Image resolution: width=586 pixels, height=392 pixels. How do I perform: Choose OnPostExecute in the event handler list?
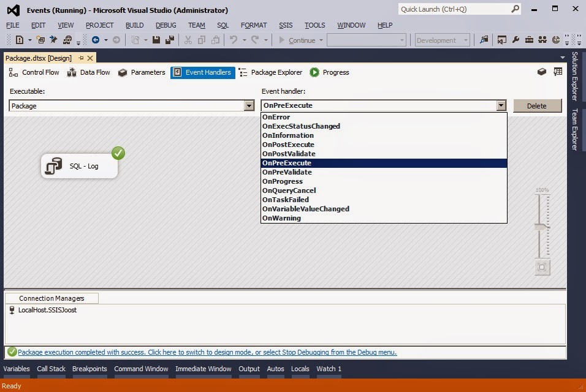(384, 145)
